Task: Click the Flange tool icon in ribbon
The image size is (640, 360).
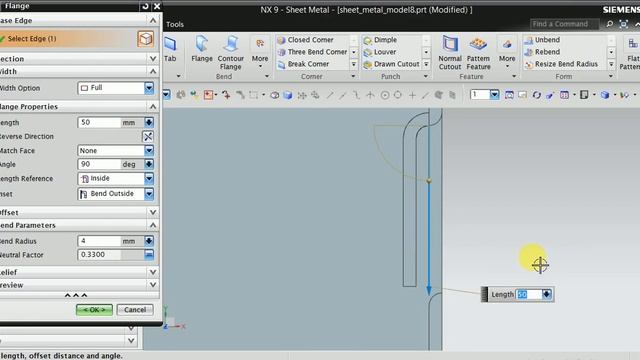Action: (202, 49)
